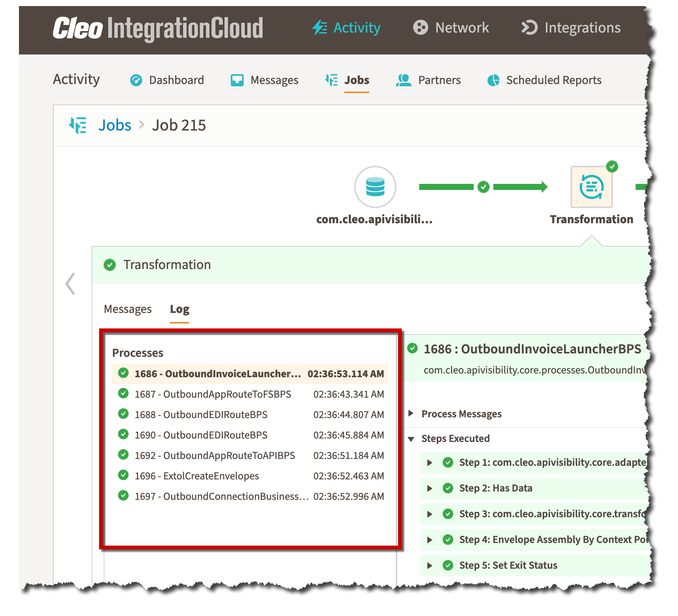Select the com.cleo.apivisibili database node icon
Viewport: 678px width, 616px height.
point(375,187)
